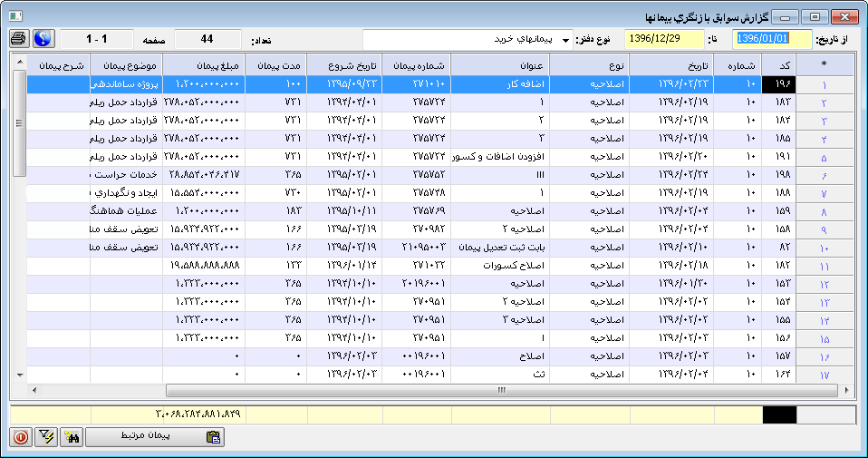Click the red power exit icon

pyautogui.click(x=21, y=437)
